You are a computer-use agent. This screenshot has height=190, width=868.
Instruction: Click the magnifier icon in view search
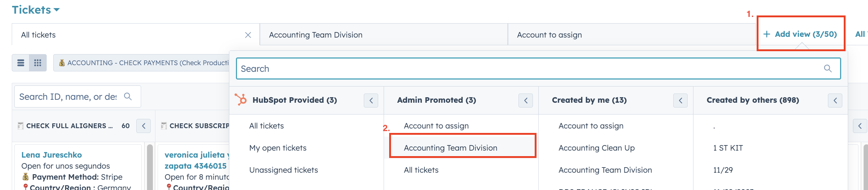coord(828,68)
